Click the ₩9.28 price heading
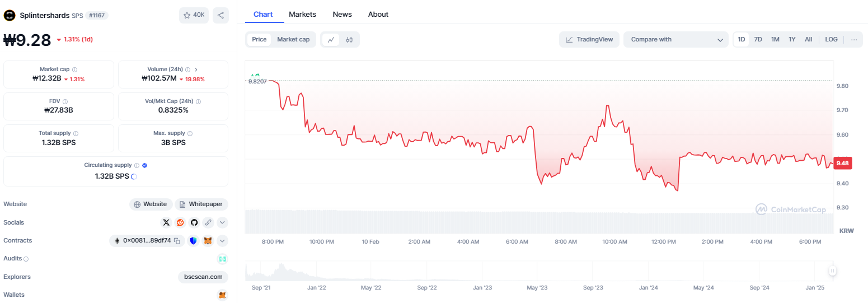Image resolution: width=868 pixels, height=303 pixels. click(x=27, y=40)
